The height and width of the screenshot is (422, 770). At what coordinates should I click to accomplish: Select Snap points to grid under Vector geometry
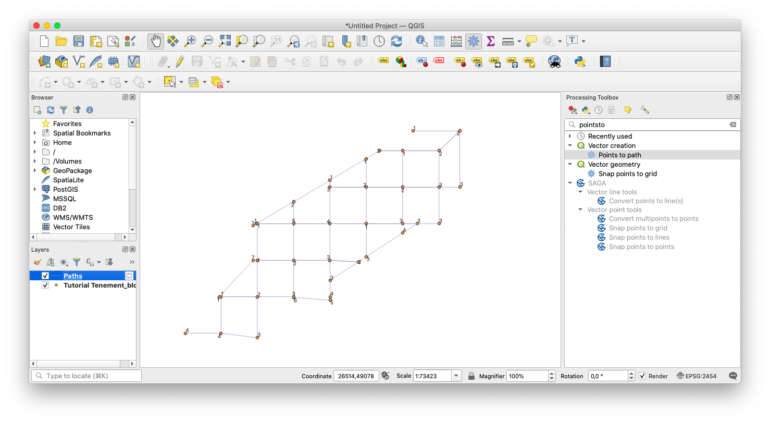pos(627,173)
